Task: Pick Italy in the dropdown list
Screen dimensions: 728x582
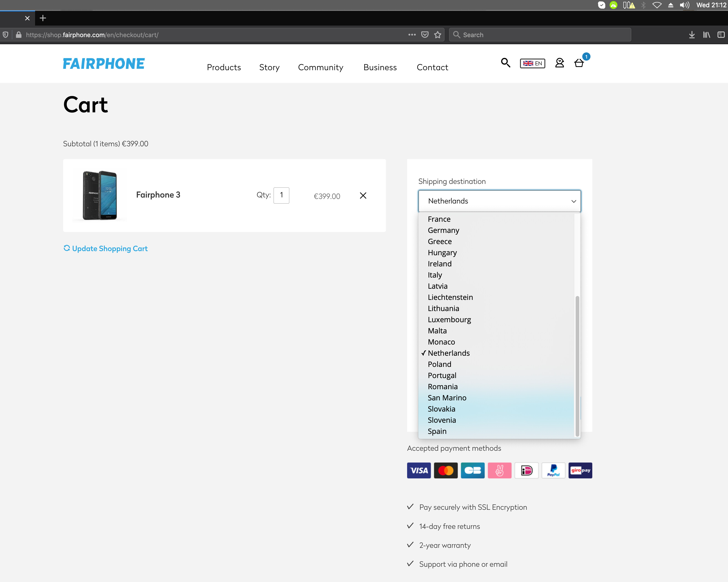Action: [x=496, y=275]
